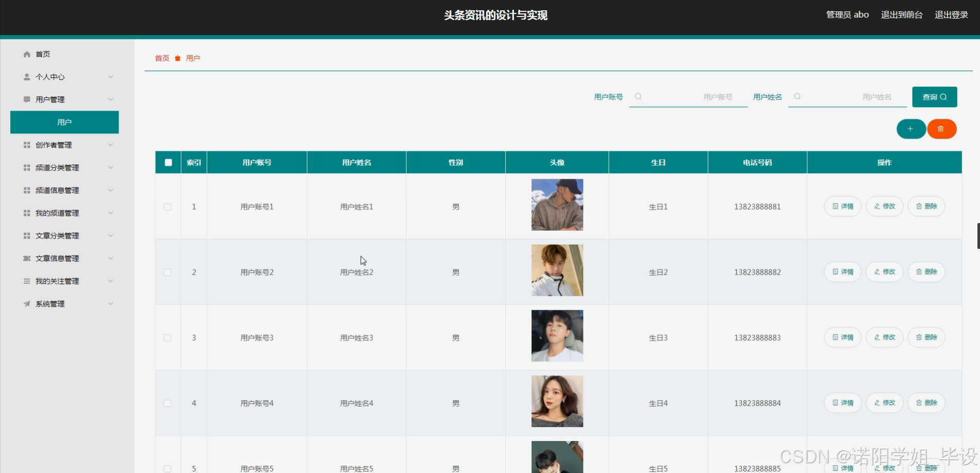Screen dimensions: 980x473
Task: Open the 创作者管理 menu item
Action: pos(64,145)
